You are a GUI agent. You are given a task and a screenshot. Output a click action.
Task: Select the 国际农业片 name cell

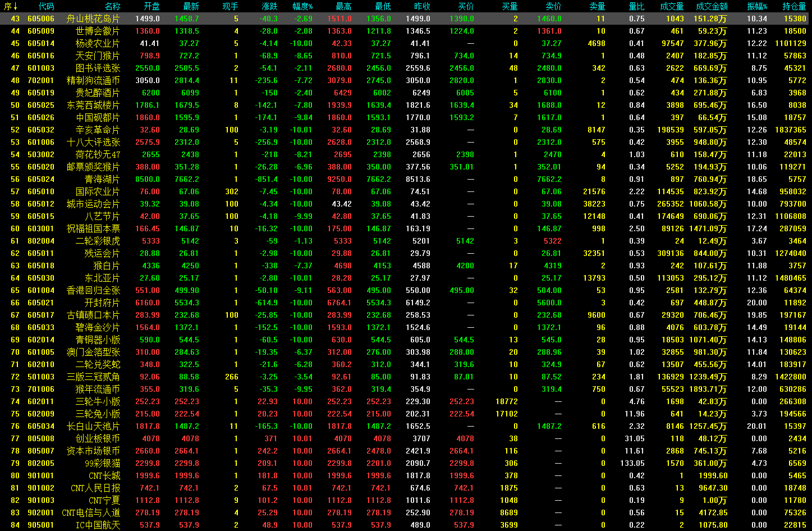coord(98,191)
